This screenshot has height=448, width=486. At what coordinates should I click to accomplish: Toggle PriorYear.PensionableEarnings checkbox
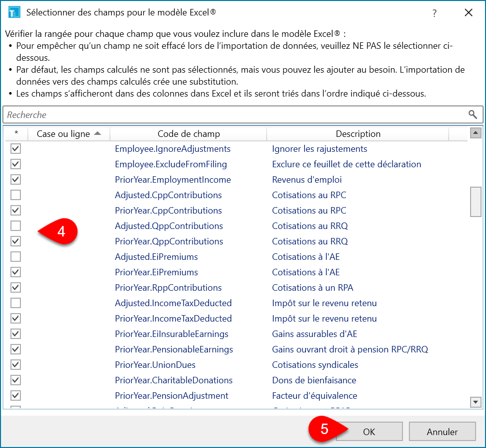click(x=15, y=349)
